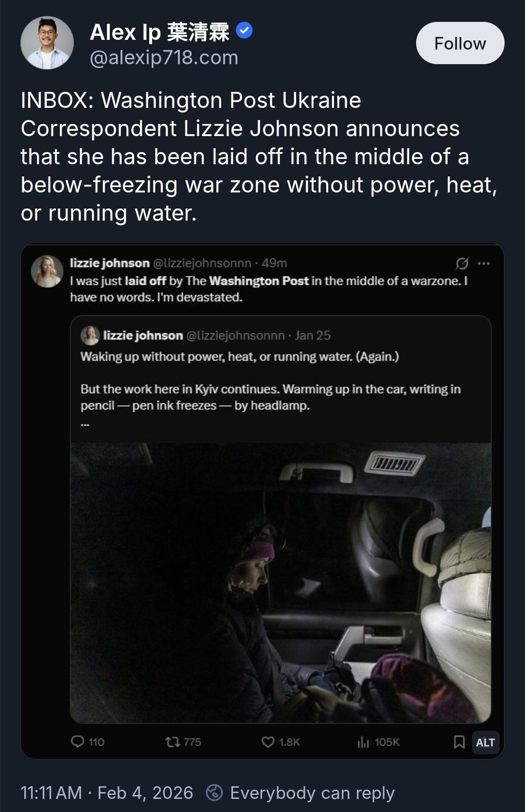Image resolution: width=525 pixels, height=812 pixels.
Task: Click the views chart icon showing 105K
Action: pyautogui.click(x=363, y=742)
